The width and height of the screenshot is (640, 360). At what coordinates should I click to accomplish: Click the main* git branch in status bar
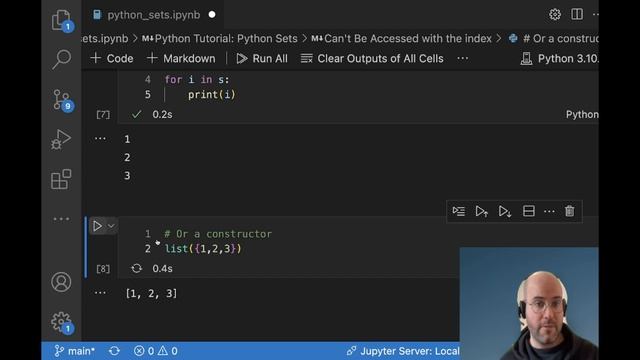tap(75, 351)
